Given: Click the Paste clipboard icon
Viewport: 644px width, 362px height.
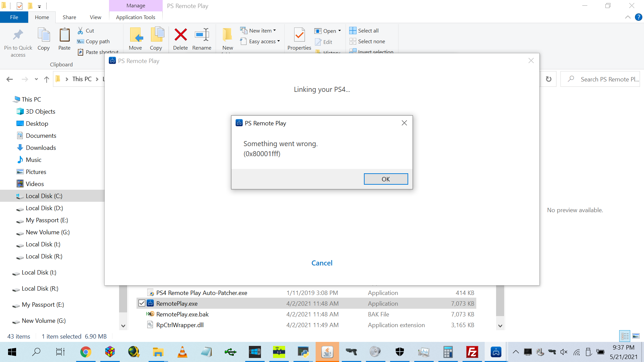Looking at the screenshot, I should (x=64, y=35).
